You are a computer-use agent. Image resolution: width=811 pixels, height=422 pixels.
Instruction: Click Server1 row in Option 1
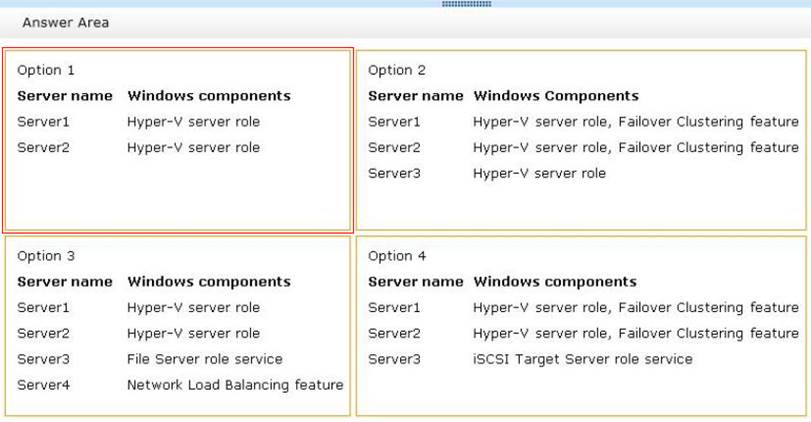pyautogui.click(x=138, y=122)
